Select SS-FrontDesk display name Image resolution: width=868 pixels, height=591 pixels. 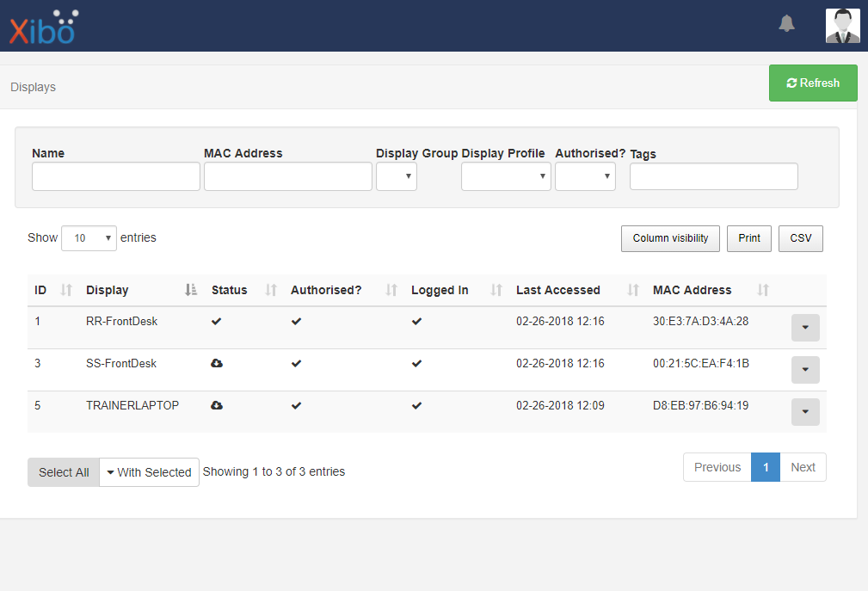click(121, 364)
